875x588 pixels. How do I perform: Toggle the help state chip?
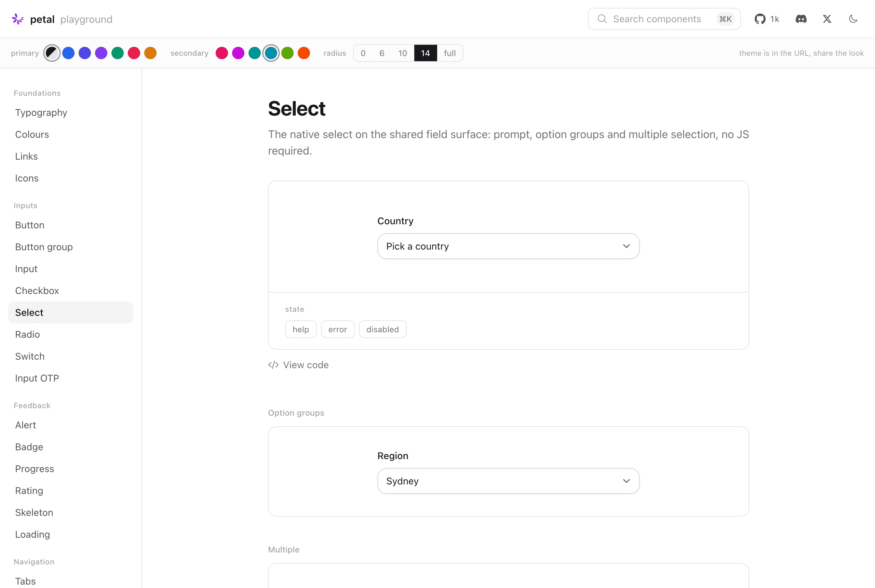(301, 329)
